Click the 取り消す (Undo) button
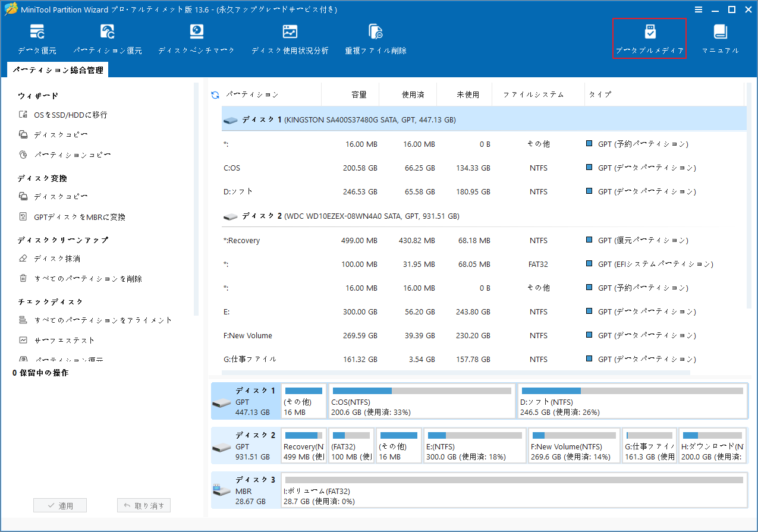The width and height of the screenshot is (758, 532). click(x=144, y=506)
